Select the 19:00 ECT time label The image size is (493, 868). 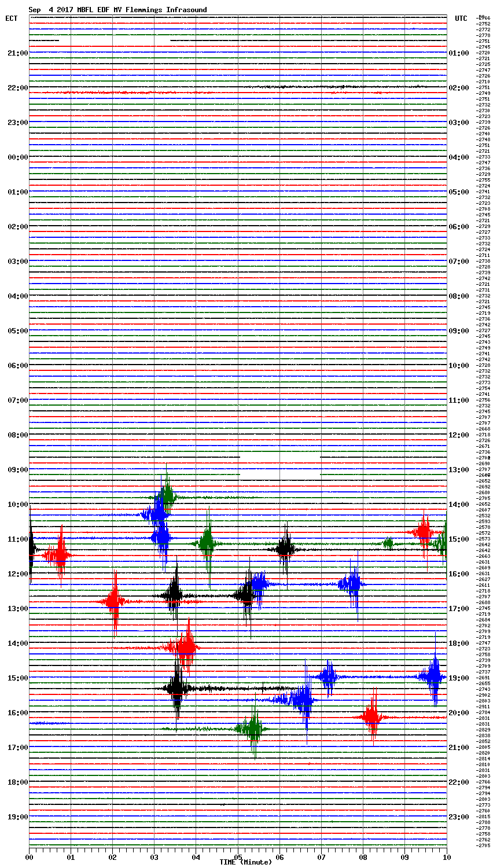pos(17,817)
